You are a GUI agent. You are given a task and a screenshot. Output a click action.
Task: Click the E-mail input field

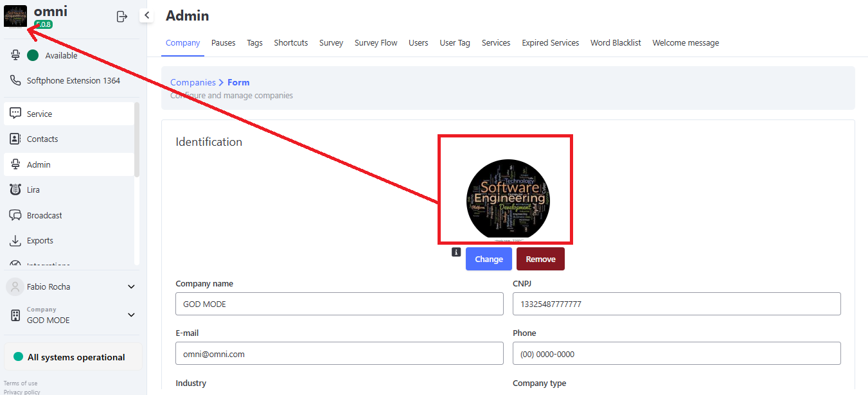[339, 353]
